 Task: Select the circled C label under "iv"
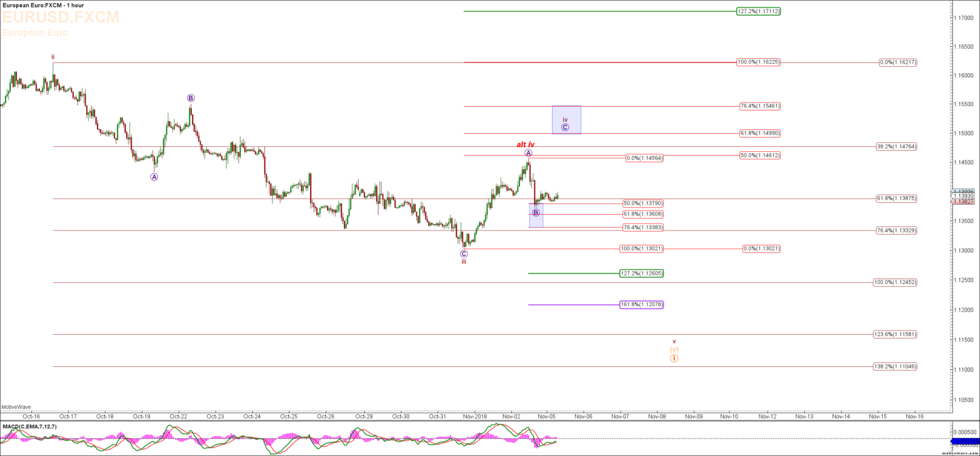(565, 127)
